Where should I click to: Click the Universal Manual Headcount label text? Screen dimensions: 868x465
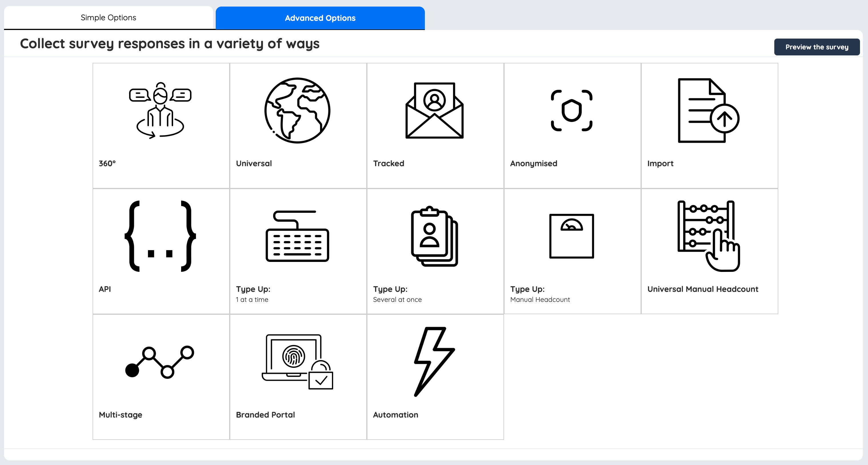tap(703, 289)
